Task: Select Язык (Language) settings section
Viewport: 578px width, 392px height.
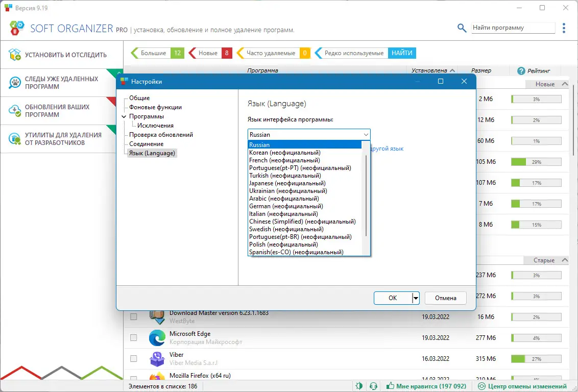Action: point(152,153)
